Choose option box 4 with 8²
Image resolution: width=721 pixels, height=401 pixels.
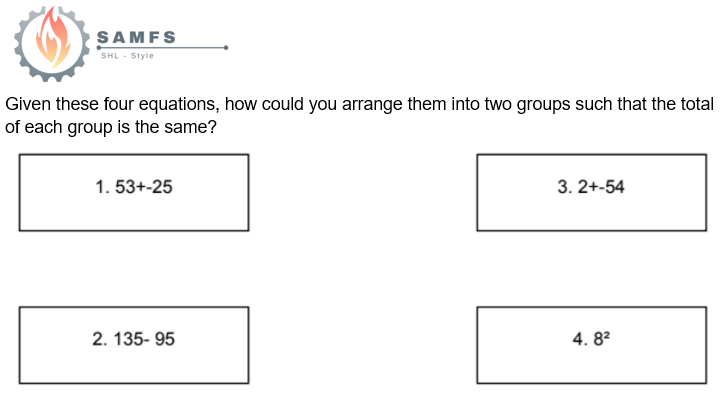[592, 345]
